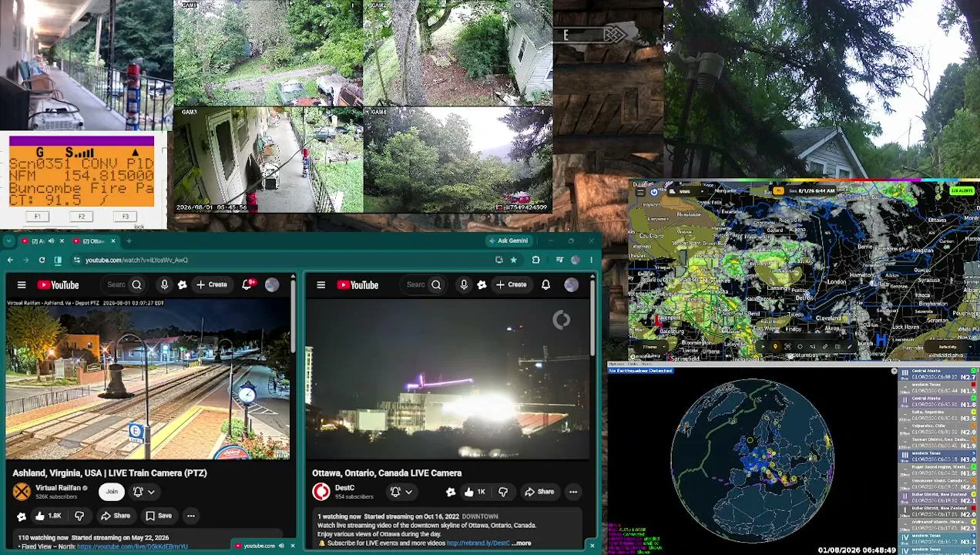
Task: Click search magnifier in Ottawa YouTube window
Action: click(436, 285)
